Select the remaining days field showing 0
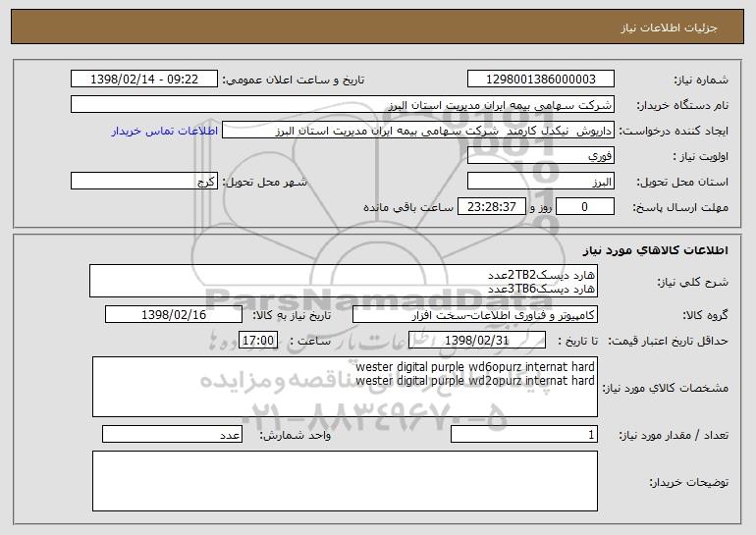Screen dimensions: 756x535 pos(585,206)
